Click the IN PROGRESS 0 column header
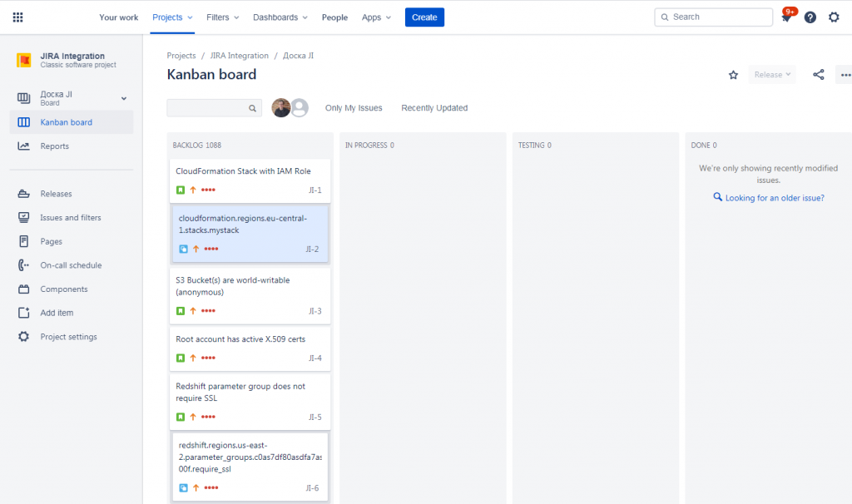 tap(369, 146)
